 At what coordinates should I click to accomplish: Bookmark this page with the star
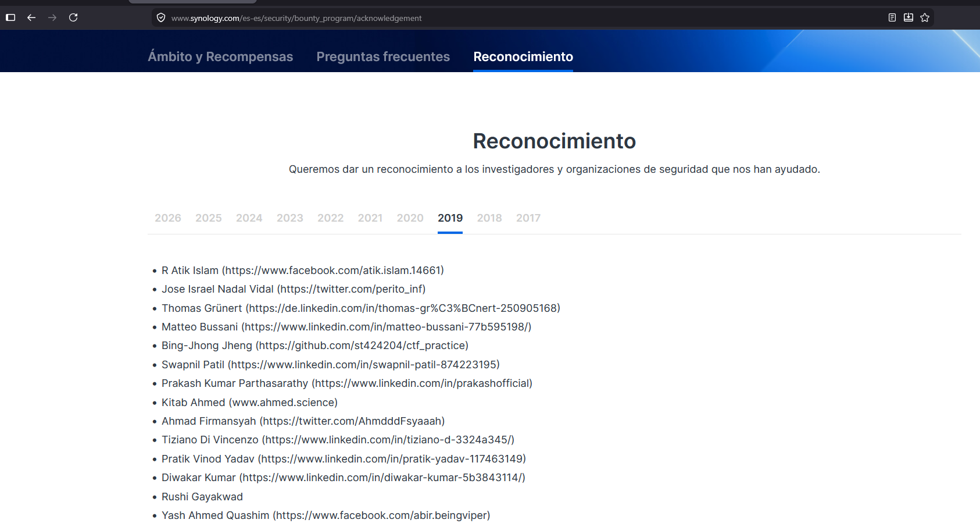(x=925, y=17)
